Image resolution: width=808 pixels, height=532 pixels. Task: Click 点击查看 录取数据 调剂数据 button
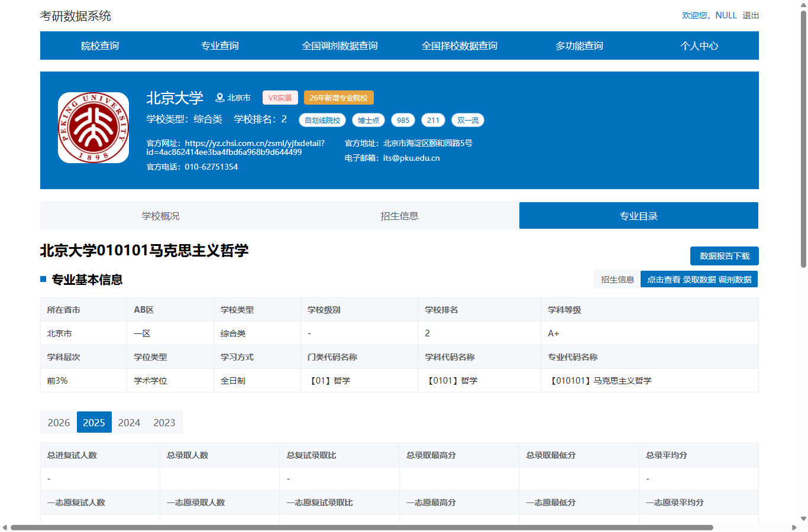(699, 280)
